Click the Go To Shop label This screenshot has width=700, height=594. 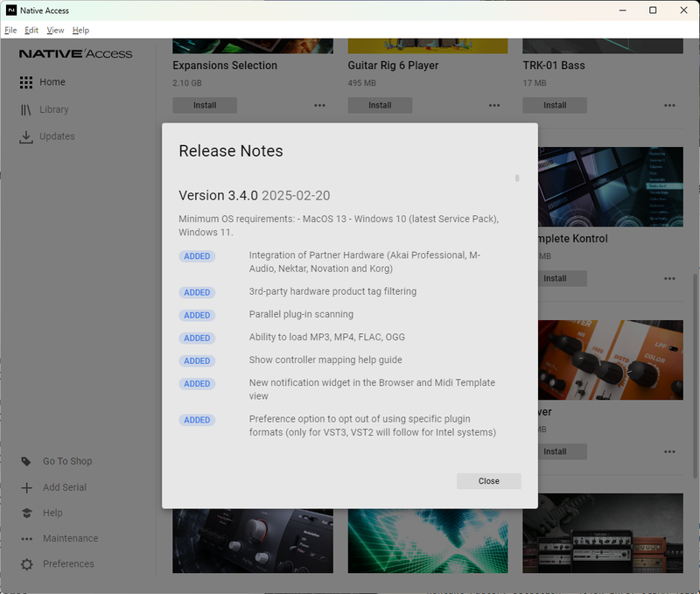coord(67,461)
